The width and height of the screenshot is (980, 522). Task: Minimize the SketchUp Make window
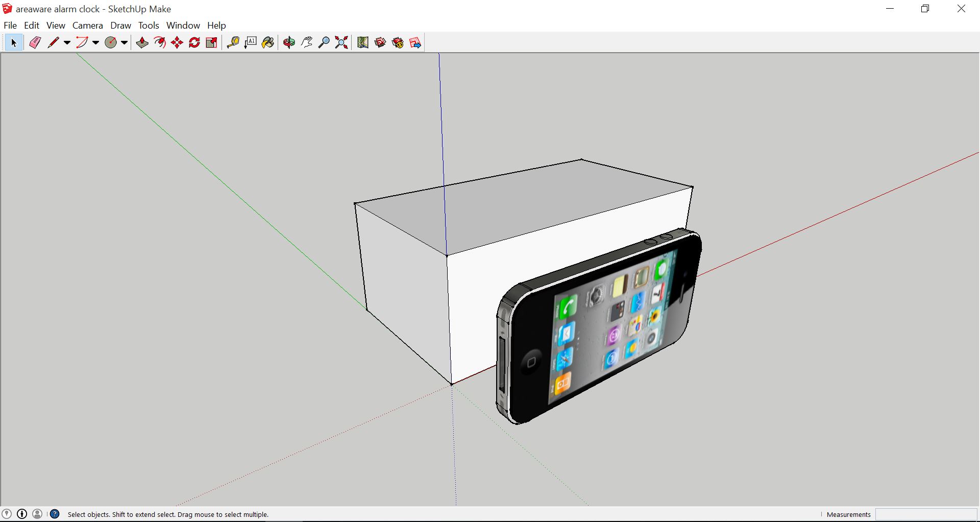coord(890,9)
